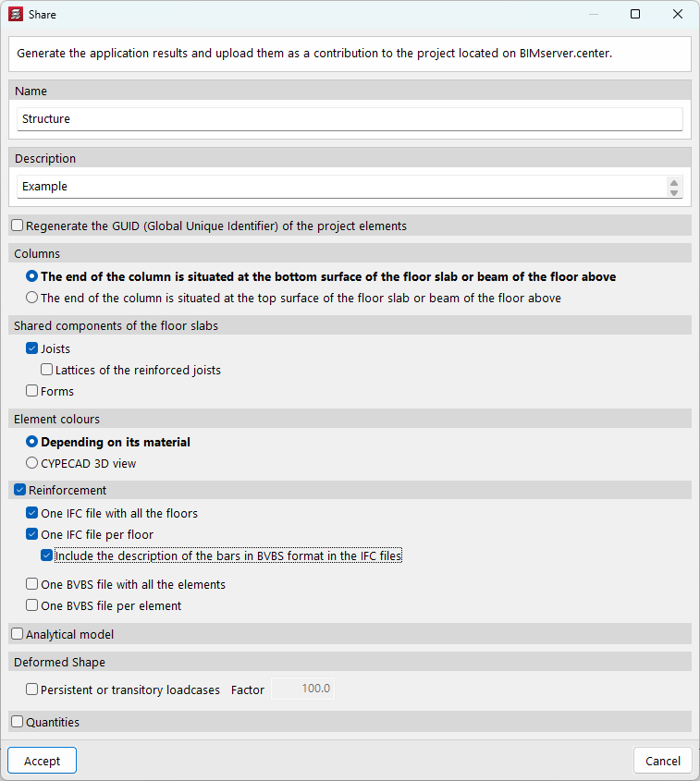Enable the Quantities section checkbox
700x781 pixels.
point(18,722)
